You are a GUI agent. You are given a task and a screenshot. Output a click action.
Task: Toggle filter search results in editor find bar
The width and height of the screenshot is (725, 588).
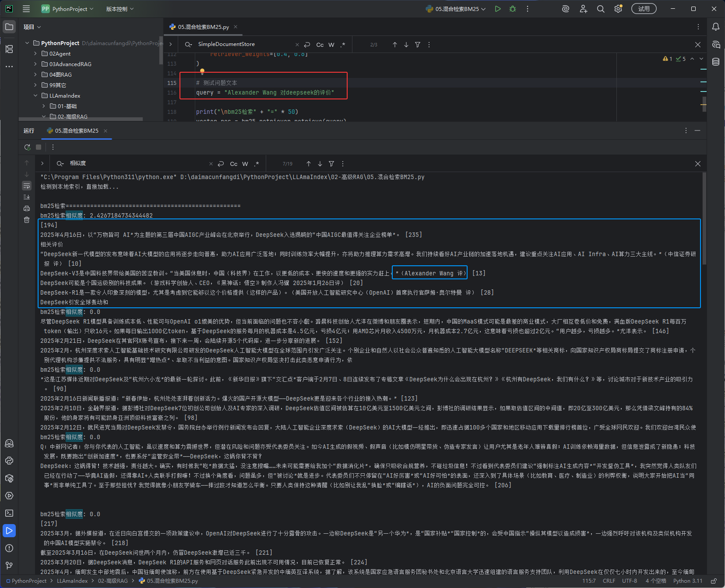coord(418,45)
